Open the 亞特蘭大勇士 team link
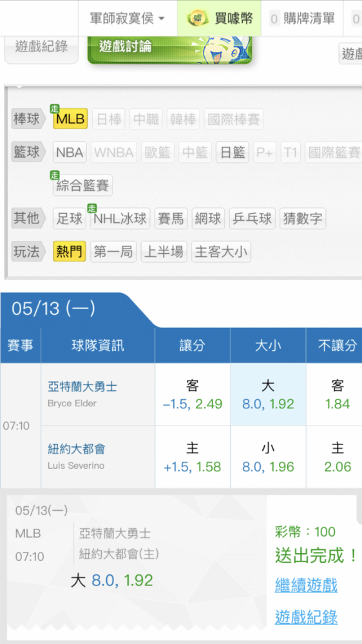The width and height of the screenshot is (362, 644). (x=82, y=386)
